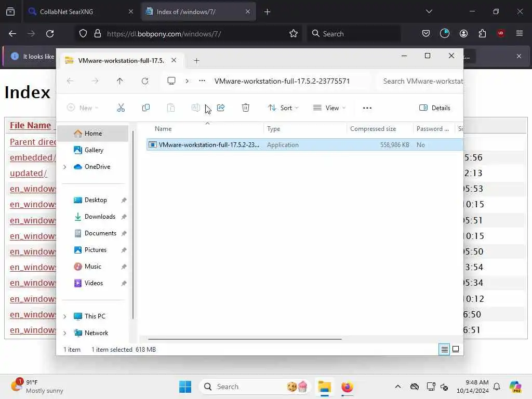Sort by Type column header
The height and width of the screenshot is (399, 532).
(273, 129)
